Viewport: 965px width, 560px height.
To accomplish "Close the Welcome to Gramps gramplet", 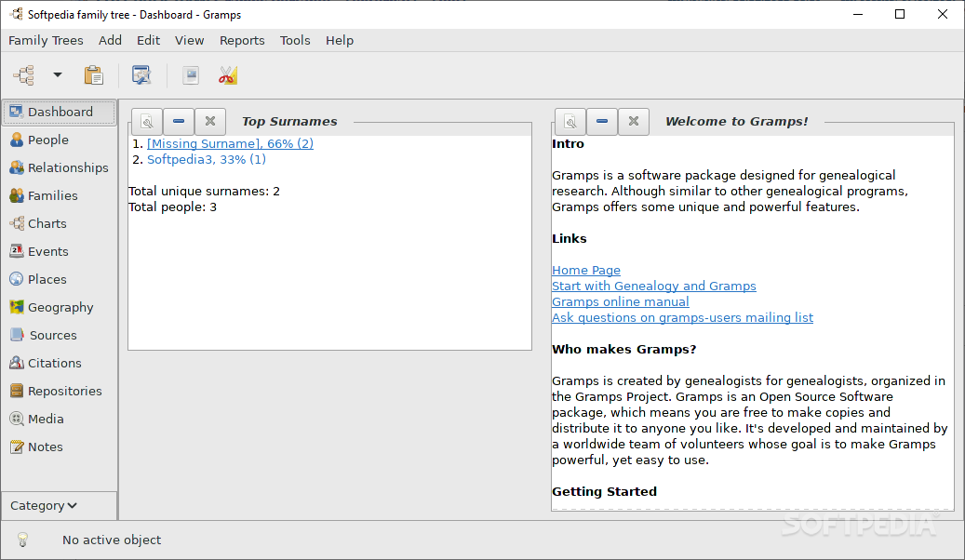I will click(634, 121).
